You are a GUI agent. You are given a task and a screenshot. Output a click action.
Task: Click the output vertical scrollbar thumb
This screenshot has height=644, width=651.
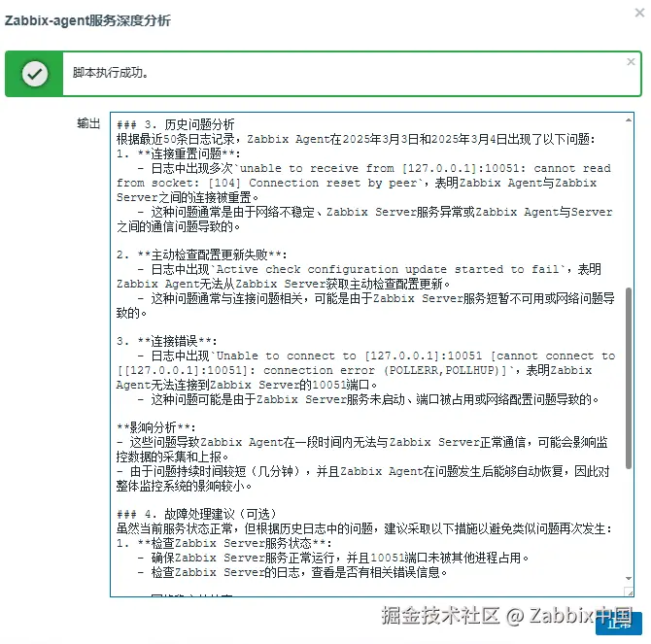click(x=629, y=378)
